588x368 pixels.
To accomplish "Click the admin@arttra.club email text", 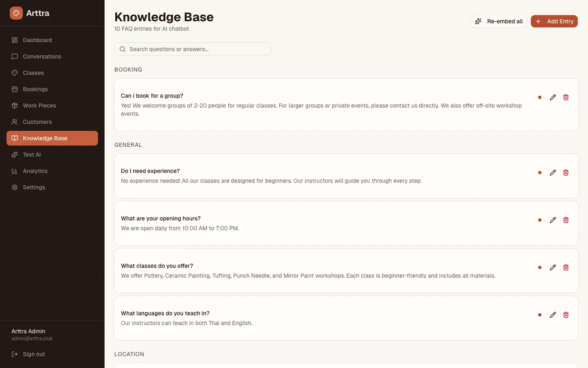I will click(x=32, y=339).
